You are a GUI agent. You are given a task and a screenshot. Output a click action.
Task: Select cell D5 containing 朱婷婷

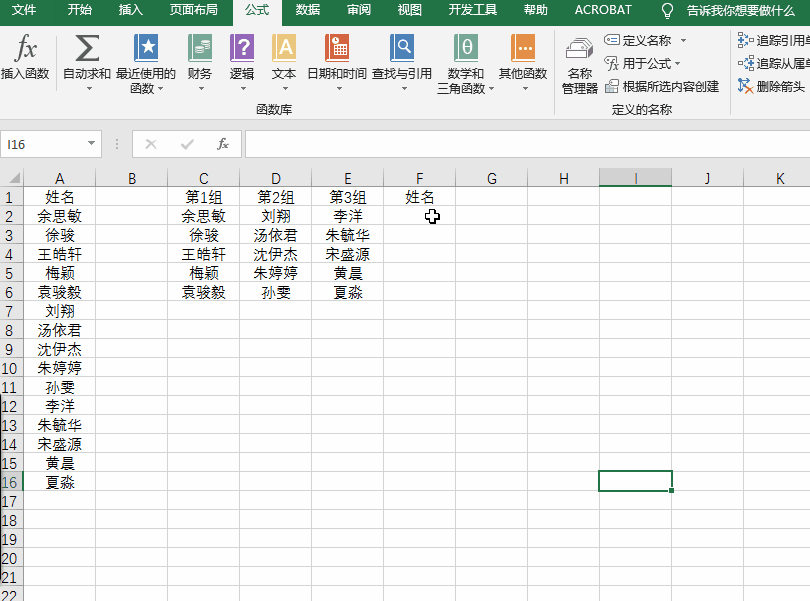pos(275,273)
